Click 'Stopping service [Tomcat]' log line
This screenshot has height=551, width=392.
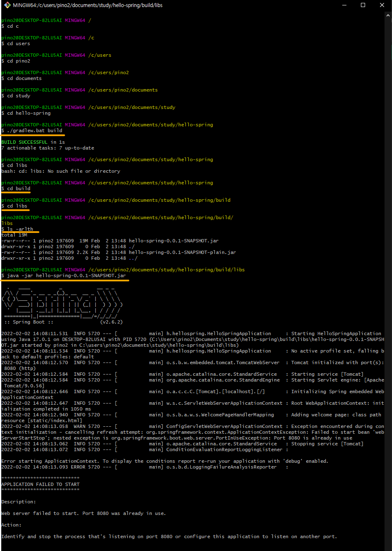pyautogui.click(x=182, y=444)
